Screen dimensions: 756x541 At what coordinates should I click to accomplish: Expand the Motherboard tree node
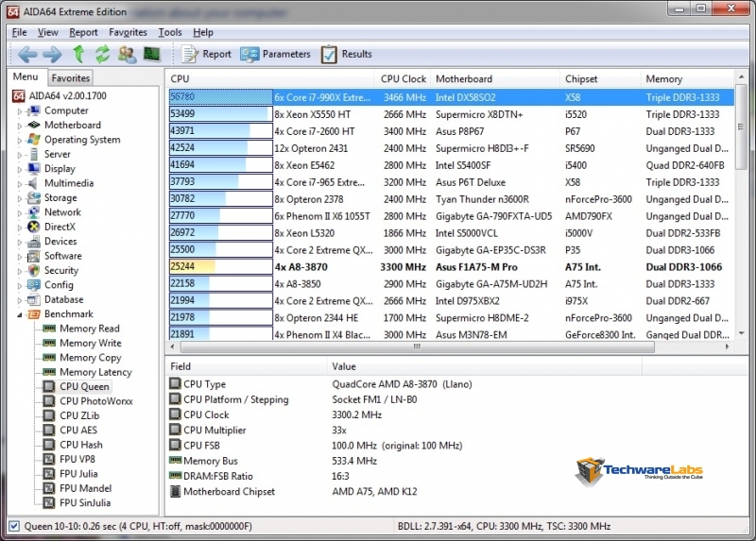[x=19, y=126]
